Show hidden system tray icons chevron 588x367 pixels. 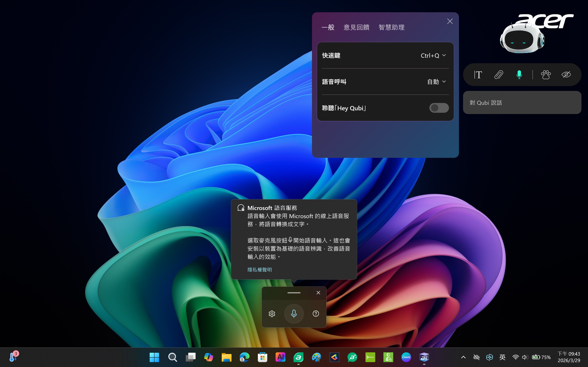click(463, 357)
